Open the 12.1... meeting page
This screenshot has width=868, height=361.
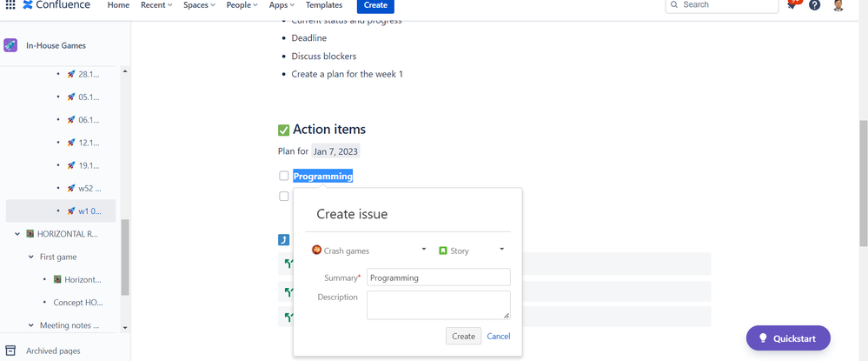click(89, 143)
